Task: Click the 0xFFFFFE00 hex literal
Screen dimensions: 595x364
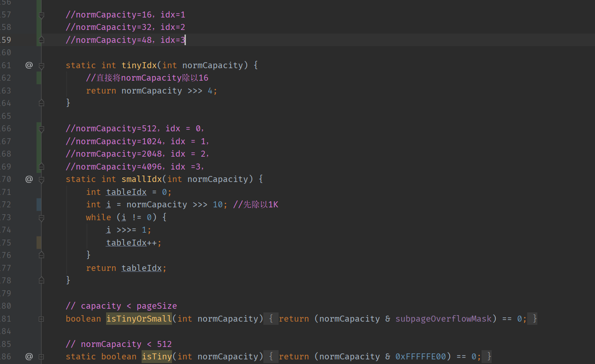Action: click(421, 356)
